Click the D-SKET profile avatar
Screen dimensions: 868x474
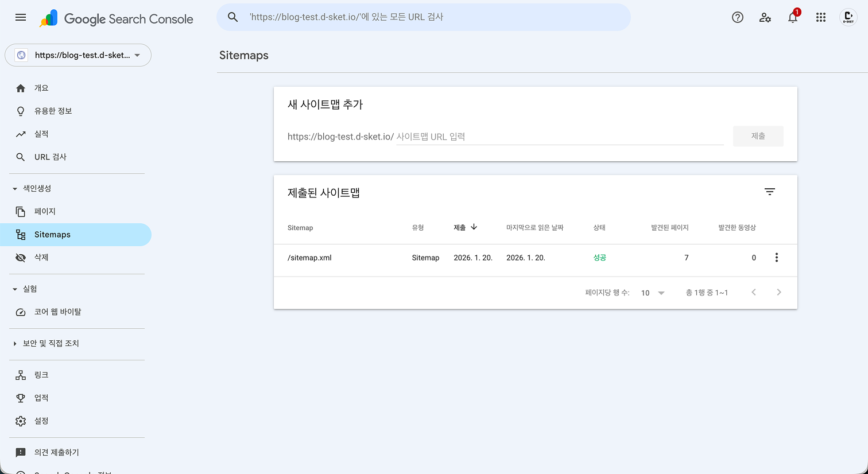pos(848,17)
